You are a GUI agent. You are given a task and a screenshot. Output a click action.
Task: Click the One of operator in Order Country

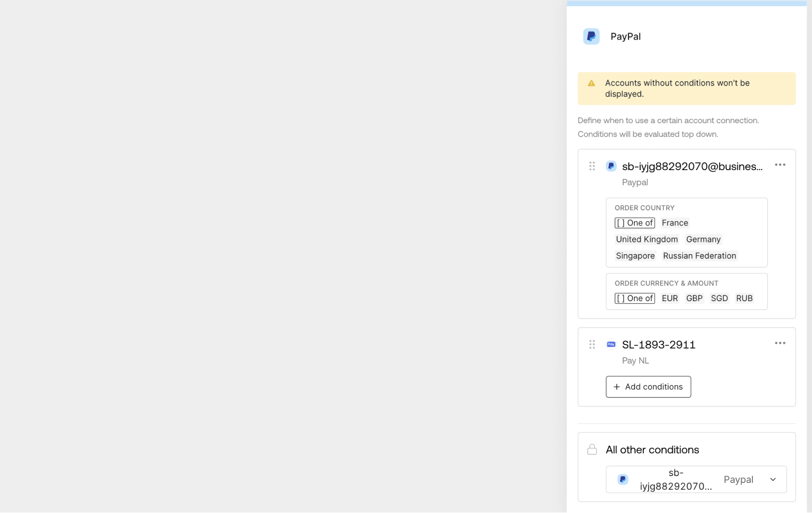[634, 223]
